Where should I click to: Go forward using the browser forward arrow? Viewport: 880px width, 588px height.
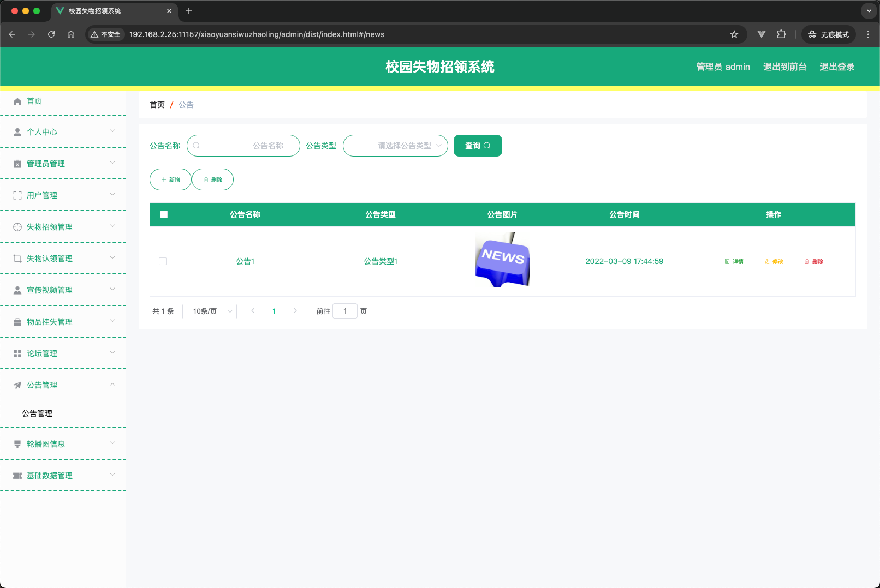[32, 34]
